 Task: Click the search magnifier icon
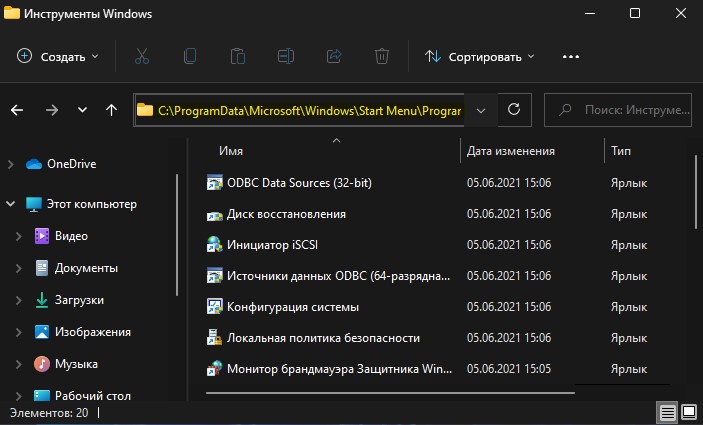565,109
